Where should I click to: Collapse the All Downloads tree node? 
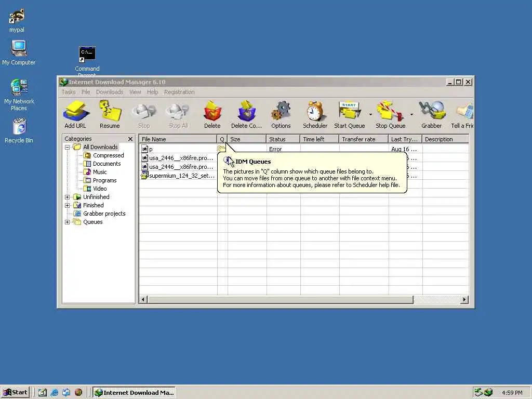(x=67, y=147)
